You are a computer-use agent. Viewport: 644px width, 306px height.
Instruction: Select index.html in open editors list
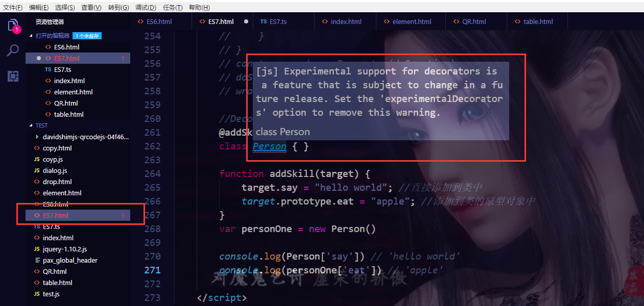point(78,81)
